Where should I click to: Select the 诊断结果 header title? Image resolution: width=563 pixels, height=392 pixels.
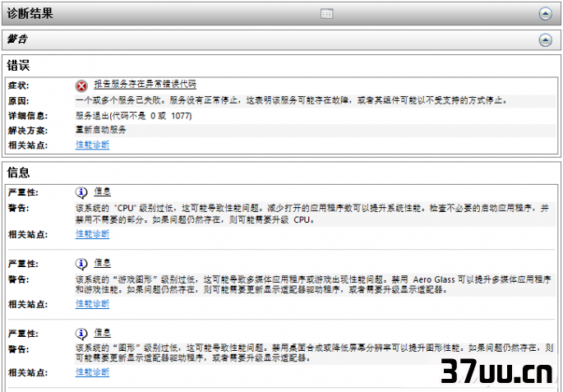[x=30, y=14]
